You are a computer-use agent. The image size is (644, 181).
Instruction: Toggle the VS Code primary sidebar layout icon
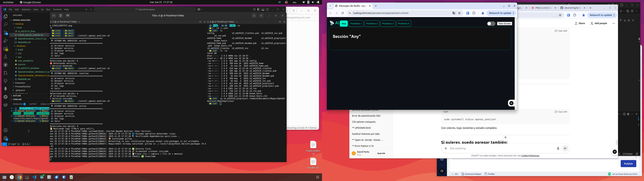coord(258,10)
